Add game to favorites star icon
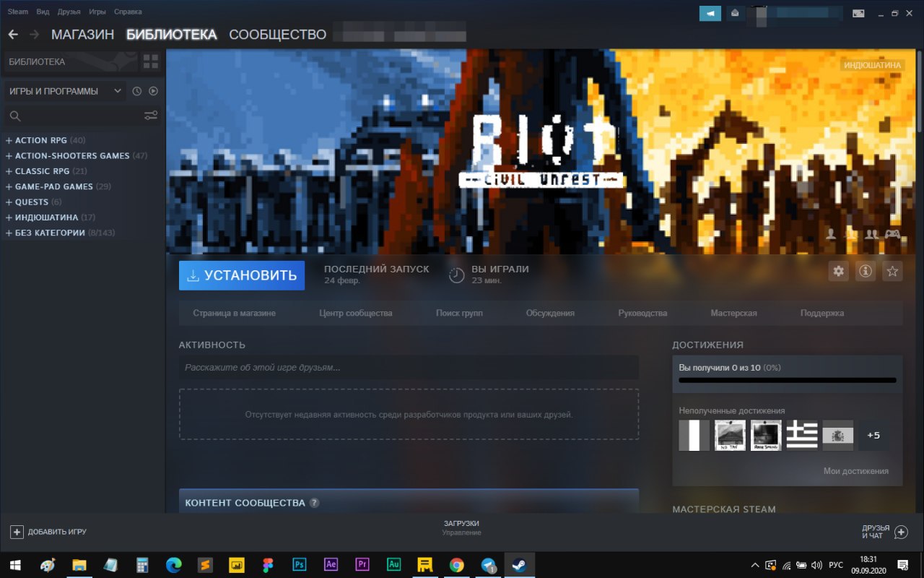The width and height of the screenshot is (924, 578). [x=893, y=271]
